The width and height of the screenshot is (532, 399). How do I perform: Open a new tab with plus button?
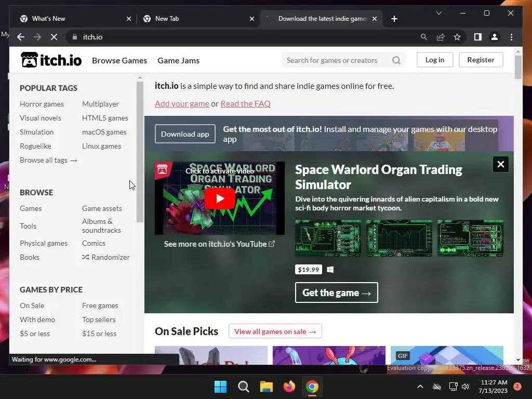click(394, 19)
